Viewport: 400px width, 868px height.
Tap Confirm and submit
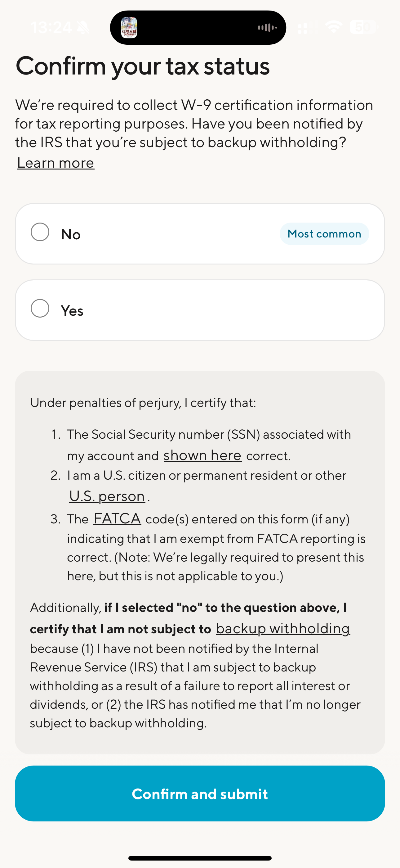coord(200,794)
